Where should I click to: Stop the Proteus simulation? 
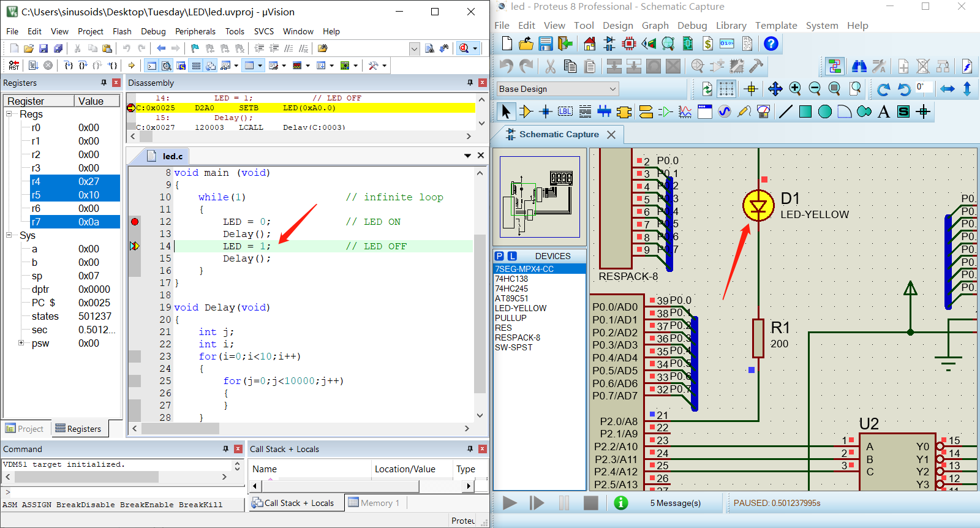point(590,503)
